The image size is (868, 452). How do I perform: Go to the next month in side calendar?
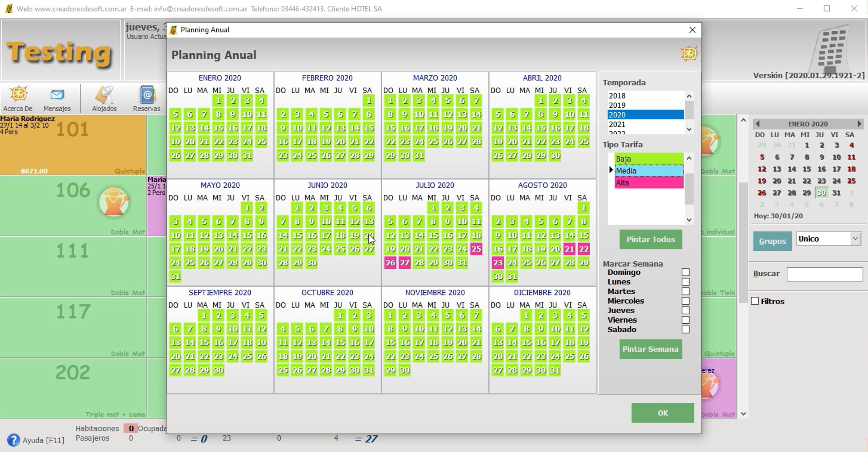[x=859, y=124]
